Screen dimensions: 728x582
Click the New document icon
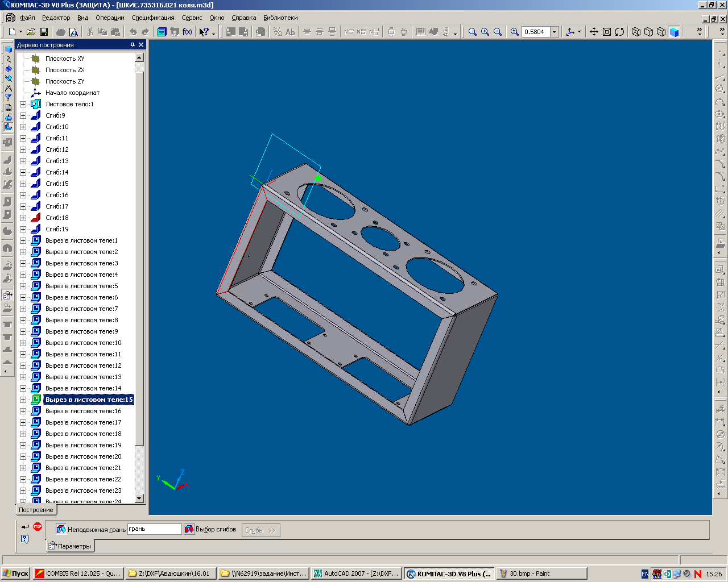[12, 32]
